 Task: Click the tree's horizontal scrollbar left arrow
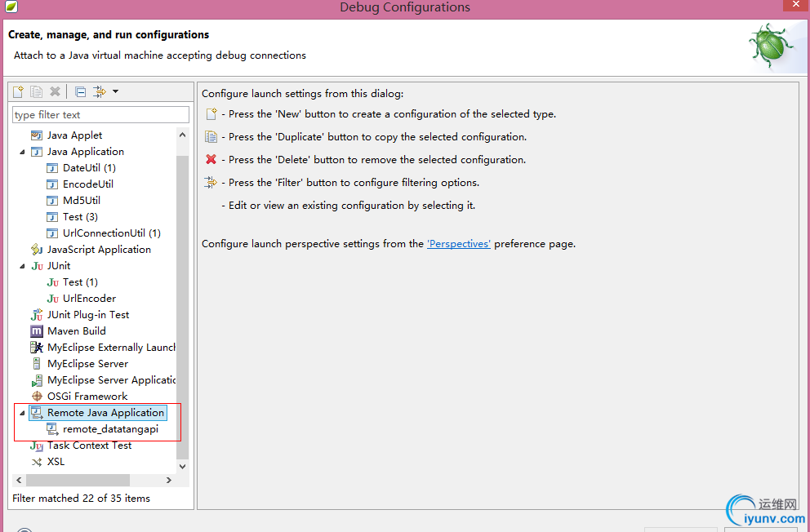tap(19, 480)
